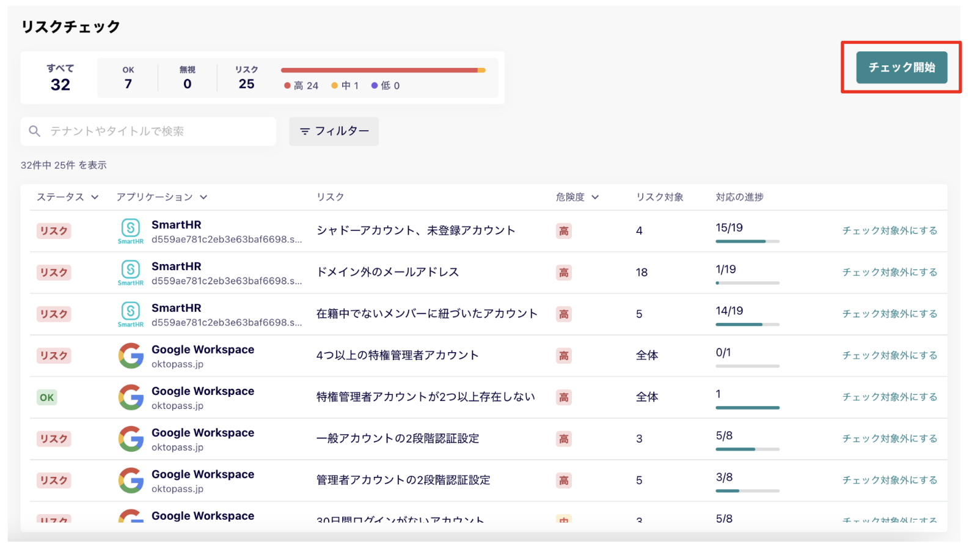Click リスク badge in 4つ以上の特権管理者アカウント row

tap(54, 356)
